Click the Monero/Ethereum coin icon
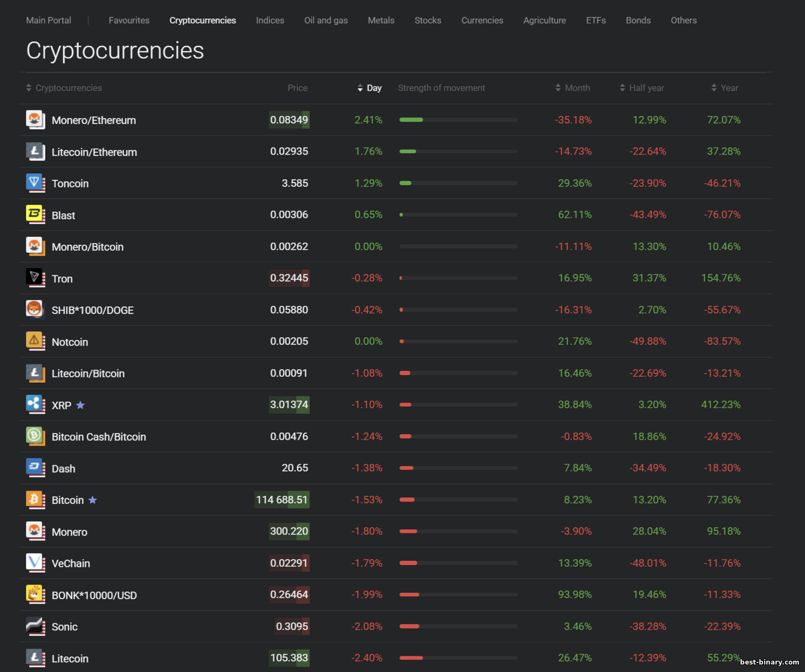This screenshot has height=672, width=805. click(x=35, y=120)
